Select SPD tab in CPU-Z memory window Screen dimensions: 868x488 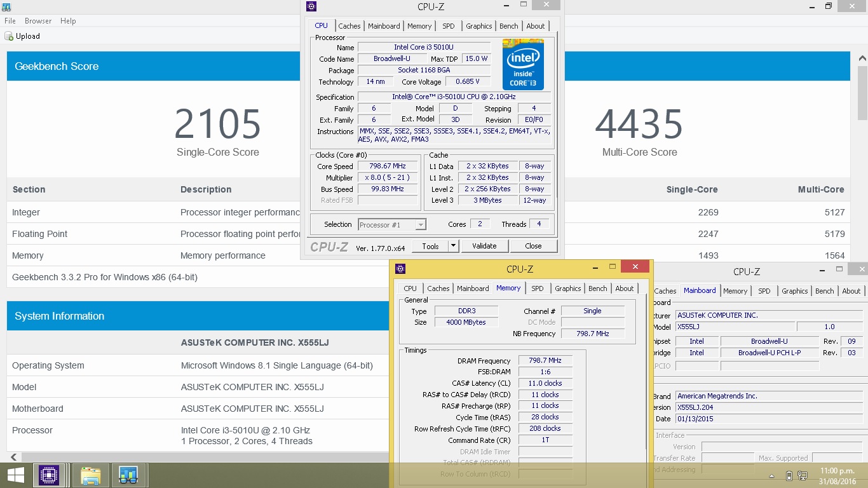pyautogui.click(x=538, y=288)
